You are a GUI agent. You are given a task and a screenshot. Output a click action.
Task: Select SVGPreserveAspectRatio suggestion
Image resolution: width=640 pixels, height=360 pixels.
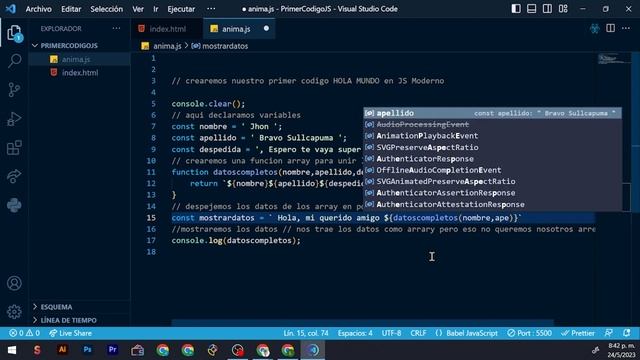click(x=493, y=147)
